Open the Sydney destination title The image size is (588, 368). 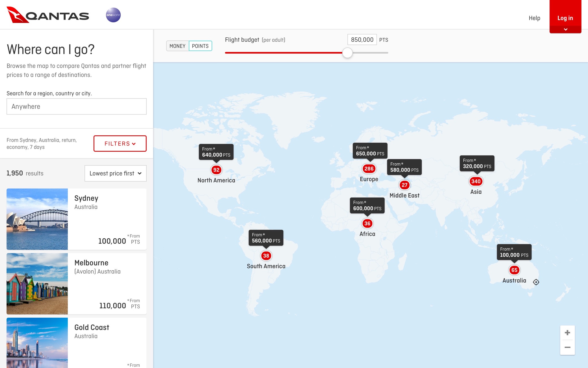(86, 198)
